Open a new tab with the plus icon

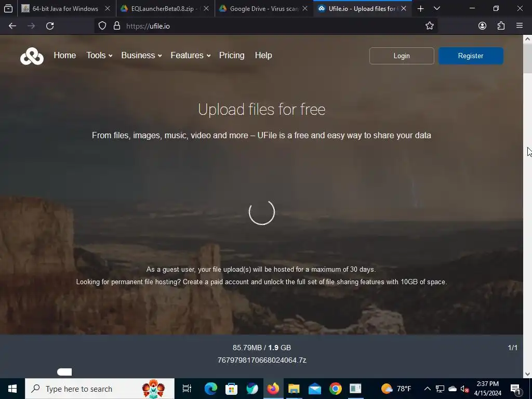coord(420,8)
